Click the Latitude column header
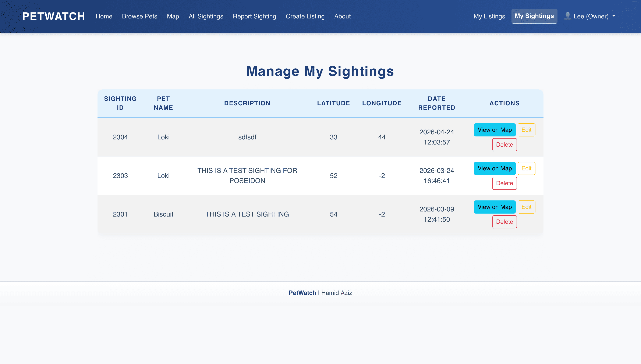This screenshot has height=364, width=641. click(x=333, y=103)
